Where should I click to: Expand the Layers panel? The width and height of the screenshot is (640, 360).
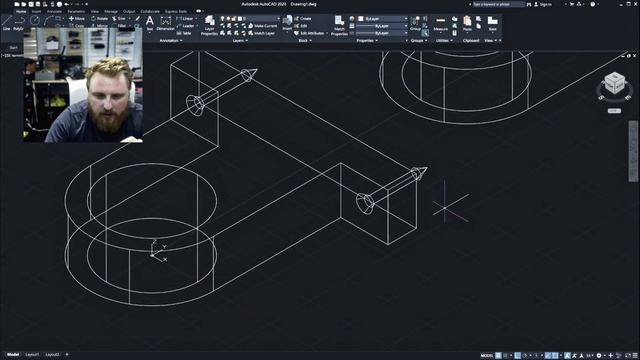[240, 40]
